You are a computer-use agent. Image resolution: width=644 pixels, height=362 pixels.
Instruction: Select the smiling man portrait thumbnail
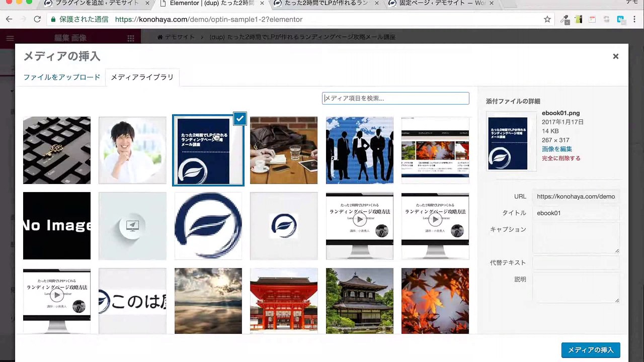132,150
